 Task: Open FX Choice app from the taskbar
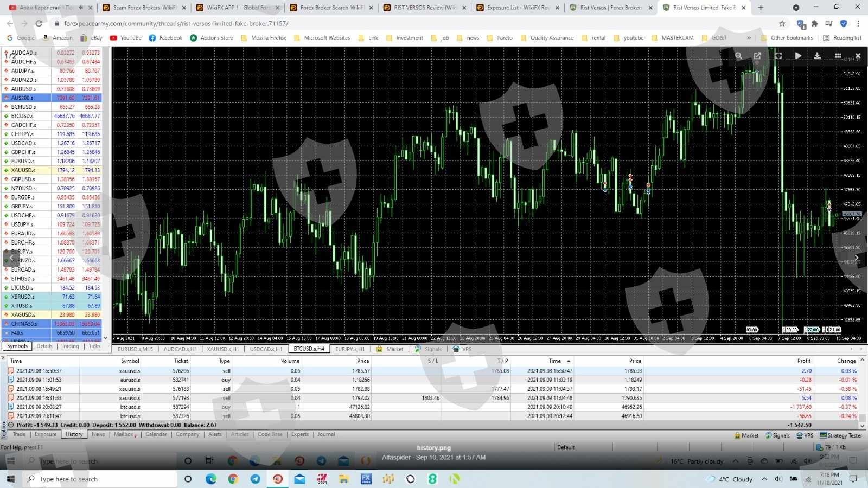tap(366, 479)
